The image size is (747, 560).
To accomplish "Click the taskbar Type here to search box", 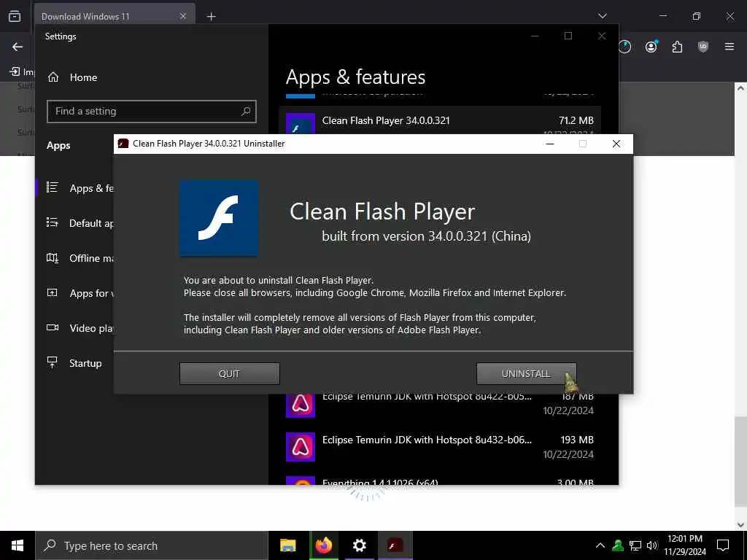I will coord(152,545).
